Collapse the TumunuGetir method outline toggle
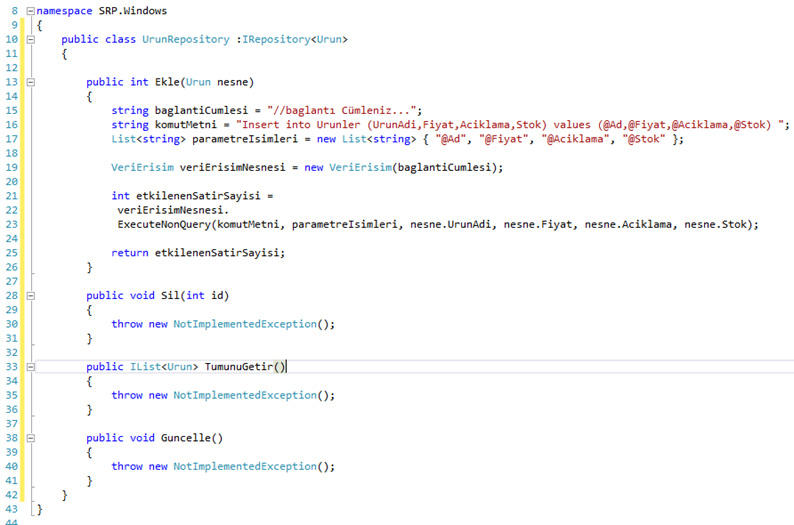The width and height of the screenshot is (794, 525). (x=31, y=367)
